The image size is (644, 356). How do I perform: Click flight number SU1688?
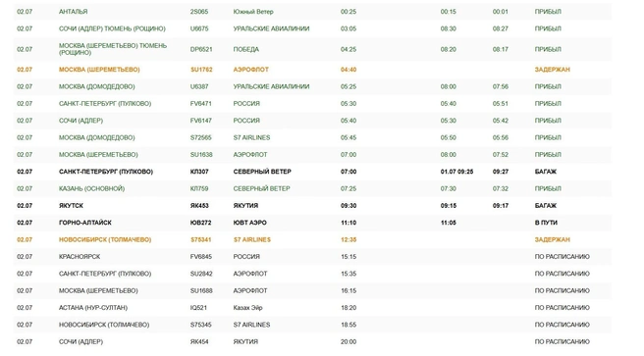201,291
